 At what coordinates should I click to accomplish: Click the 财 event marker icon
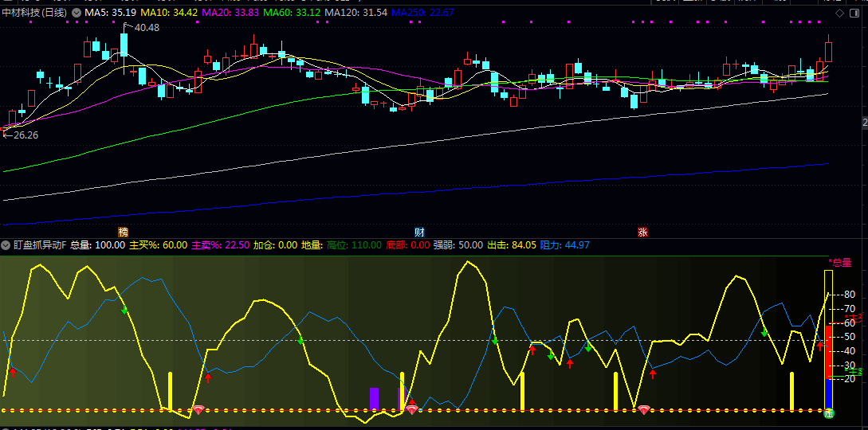tap(419, 232)
